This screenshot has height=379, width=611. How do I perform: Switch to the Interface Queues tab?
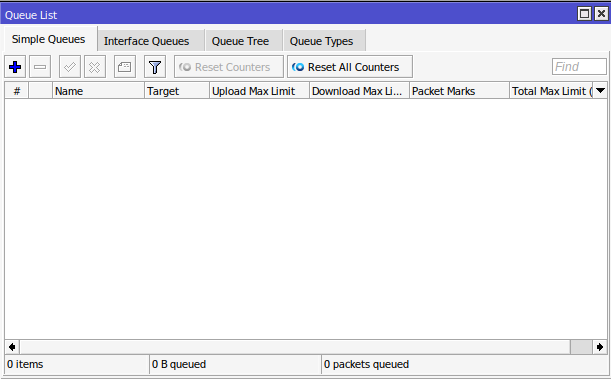(150, 41)
